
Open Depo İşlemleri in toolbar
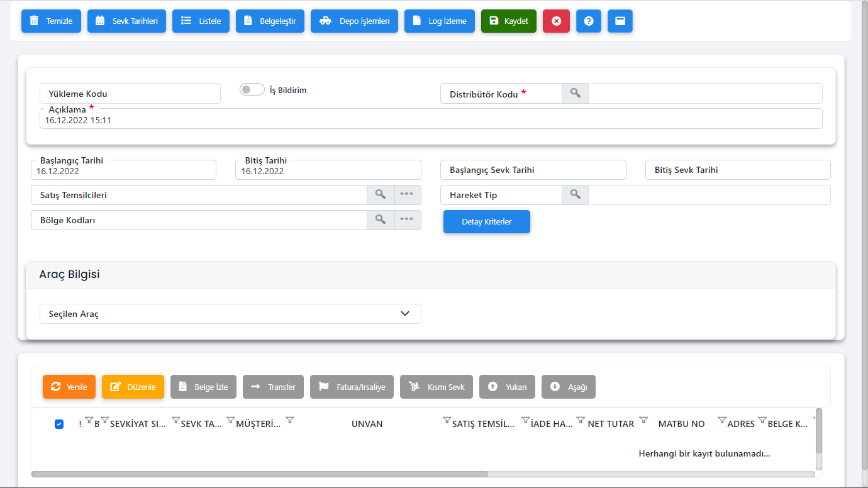pos(354,21)
